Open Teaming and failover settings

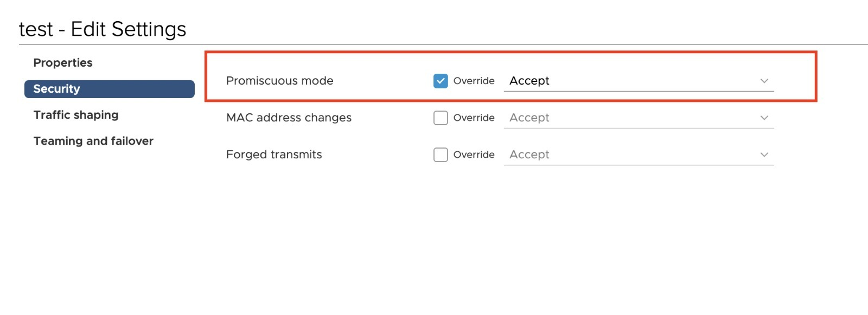click(x=93, y=141)
